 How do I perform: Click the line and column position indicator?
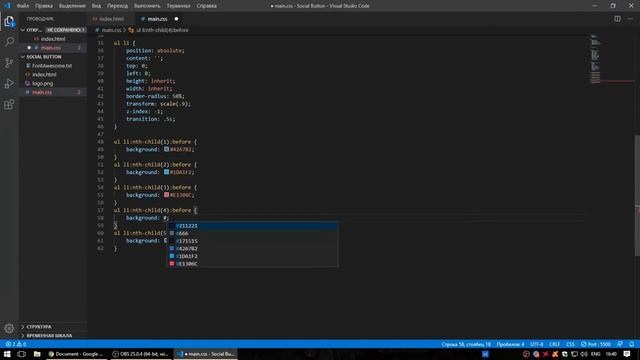[466, 344]
